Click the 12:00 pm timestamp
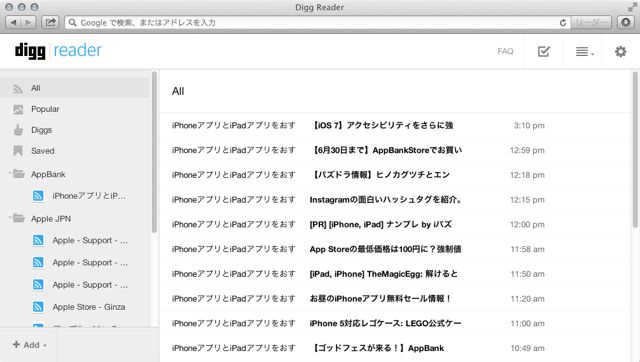Image resolution: width=640 pixels, height=362 pixels. click(527, 224)
